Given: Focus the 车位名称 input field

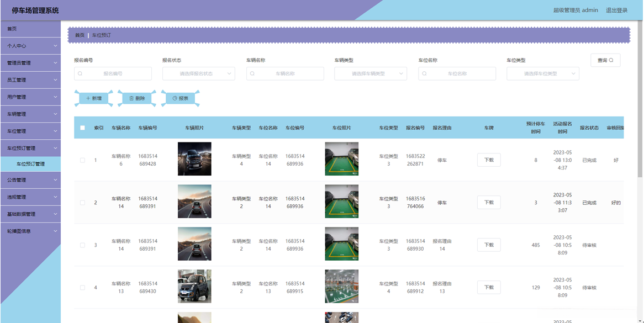Looking at the screenshot, I should 457,74.
